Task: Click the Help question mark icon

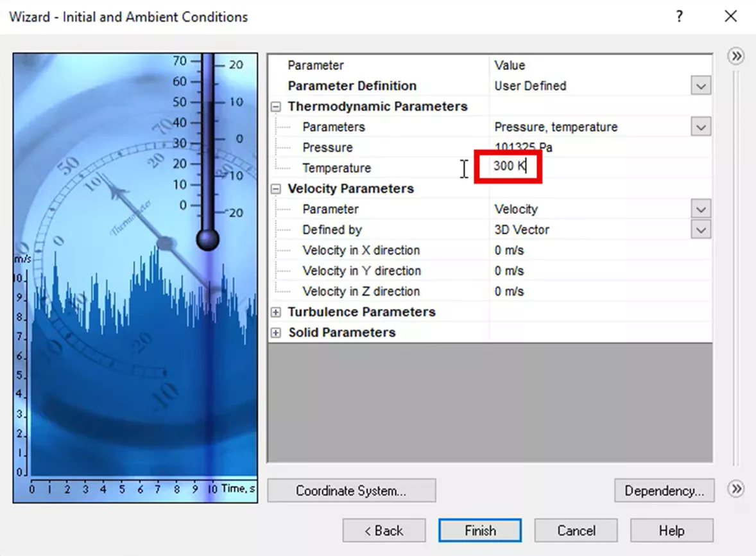Action: point(679,17)
